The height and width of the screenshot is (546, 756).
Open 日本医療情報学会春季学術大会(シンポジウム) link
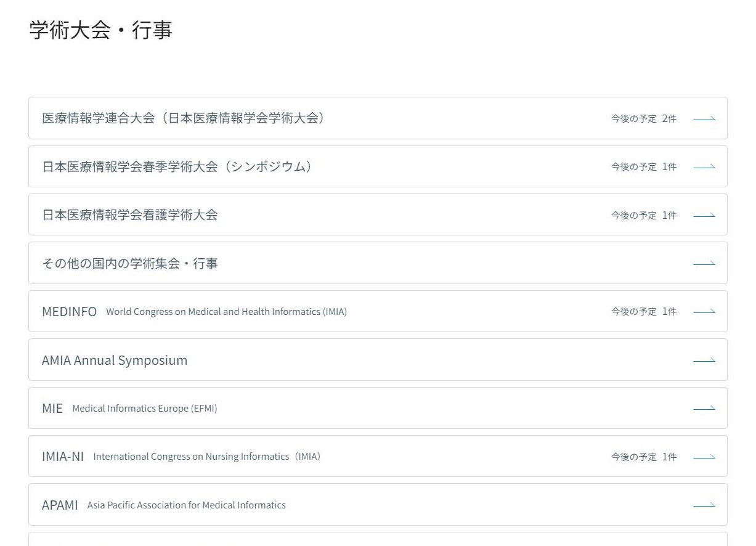click(x=378, y=166)
